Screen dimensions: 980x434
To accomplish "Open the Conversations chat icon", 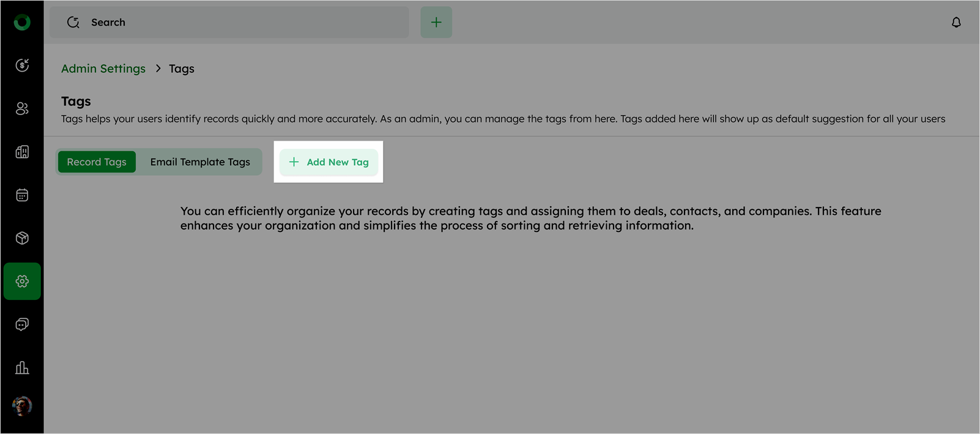I will [x=22, y=324].
